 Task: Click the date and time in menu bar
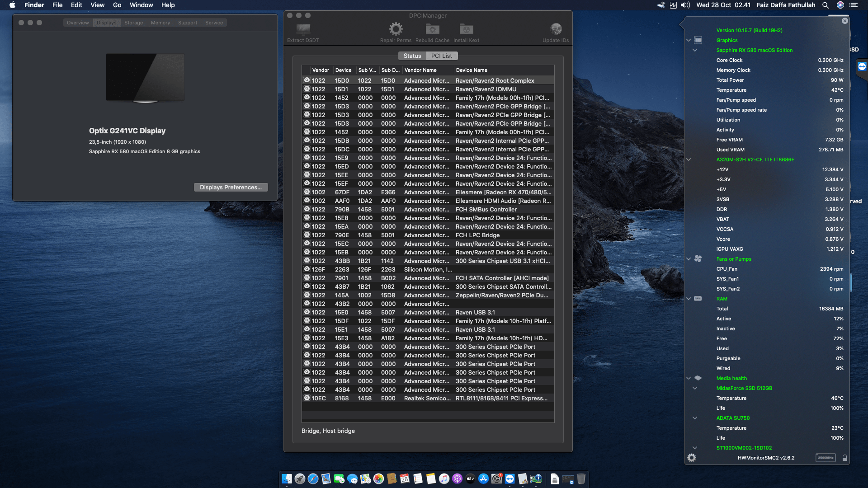point(723,5)
